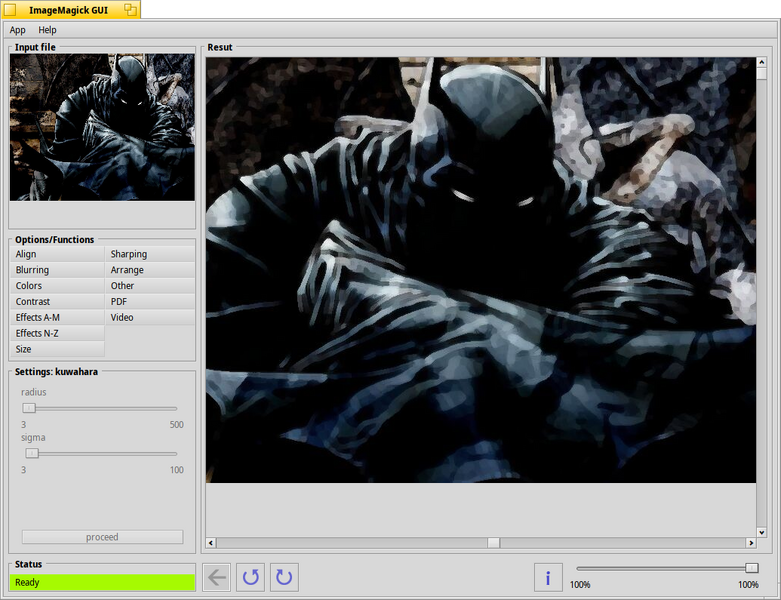Image resolution: width=781 pixels, height=600 pixels.
Task: Click the proceed button
Action: click(103, 537)
